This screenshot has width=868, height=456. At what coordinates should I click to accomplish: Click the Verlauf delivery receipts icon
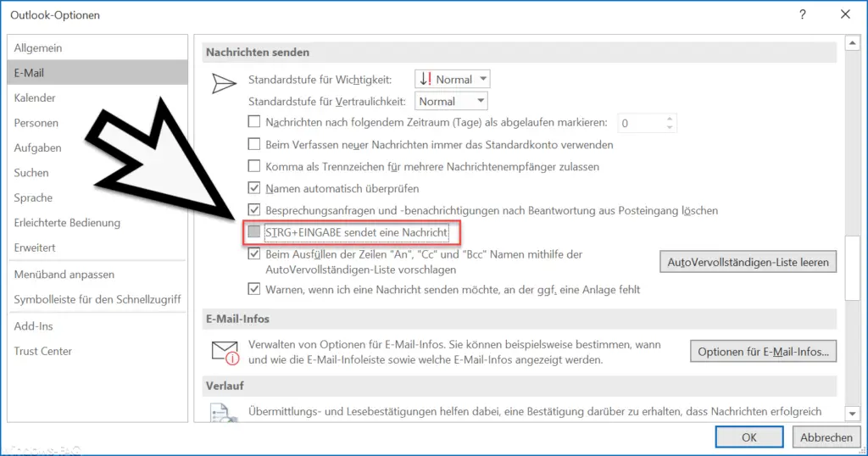tap(224, 413)
